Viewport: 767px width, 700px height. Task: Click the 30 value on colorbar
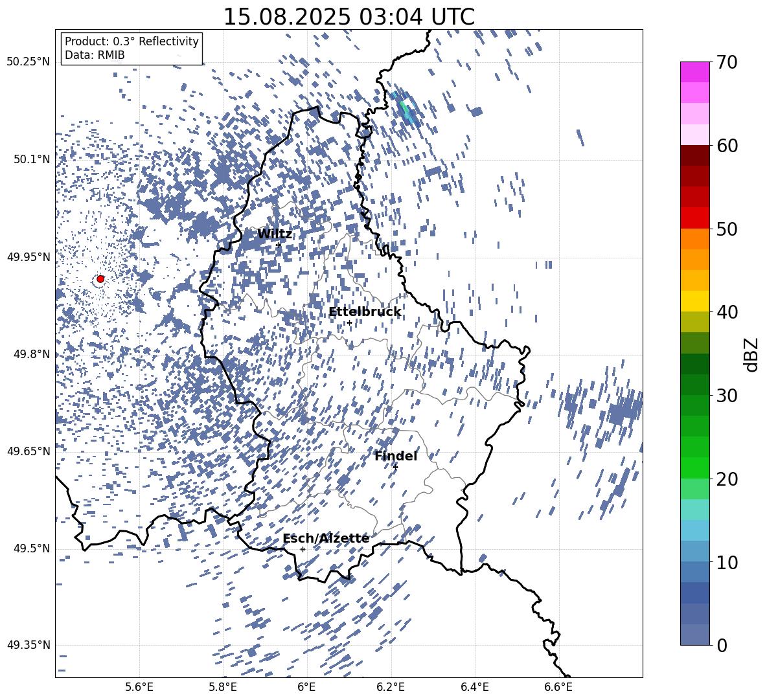pyautogui.click(x=727, y=396)
